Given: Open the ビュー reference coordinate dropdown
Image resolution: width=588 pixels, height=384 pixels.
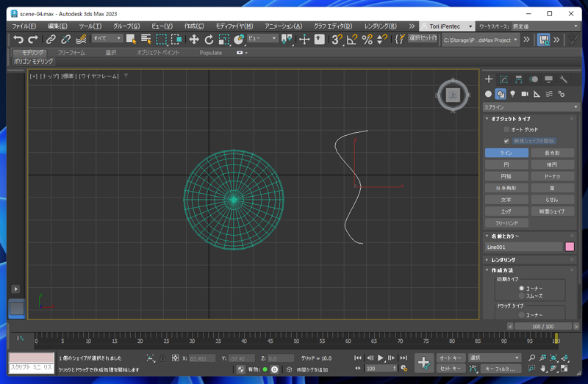Looking at the screenshot, I should pyautogui.click(x=262, y=39).
